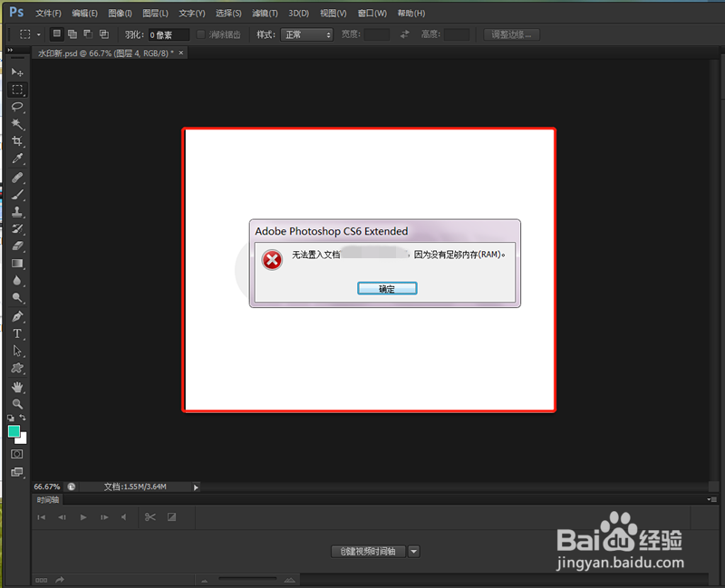Viewport: 725px width, 588px height.
Task: Open the 选择(S) menu
Action: 228,14
